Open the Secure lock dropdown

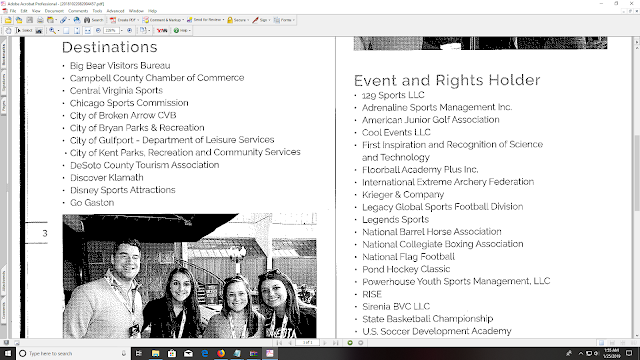click(238, 20)
